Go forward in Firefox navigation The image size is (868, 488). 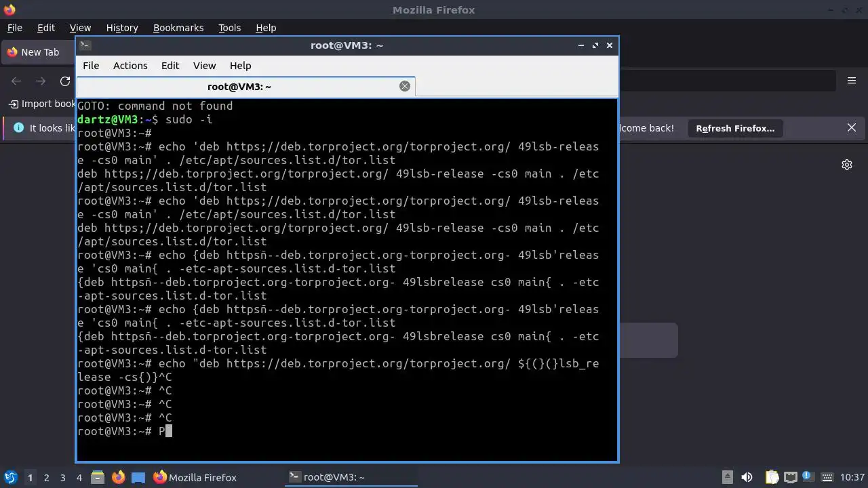(x=41, y=81)
